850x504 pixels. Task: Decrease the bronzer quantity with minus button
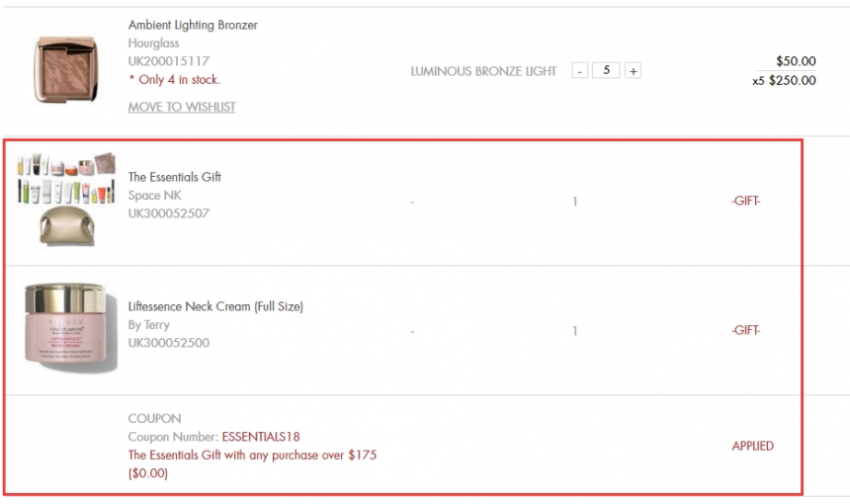point(580,71)
